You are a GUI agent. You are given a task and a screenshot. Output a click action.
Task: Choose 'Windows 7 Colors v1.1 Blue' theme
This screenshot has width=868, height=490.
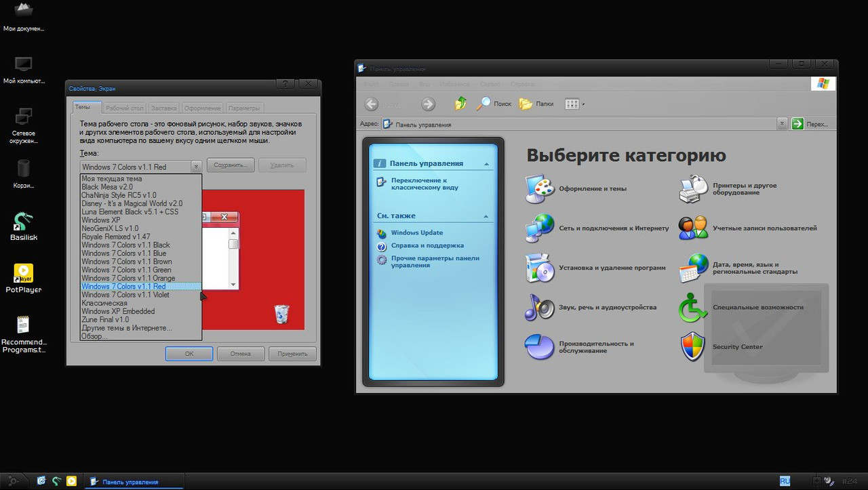(x=141, y=253)
